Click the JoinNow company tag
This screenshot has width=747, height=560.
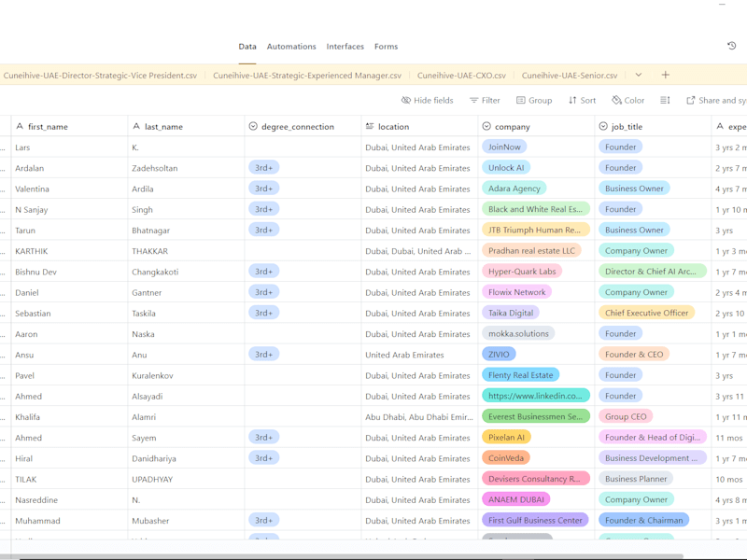click(x=504, y=147)
